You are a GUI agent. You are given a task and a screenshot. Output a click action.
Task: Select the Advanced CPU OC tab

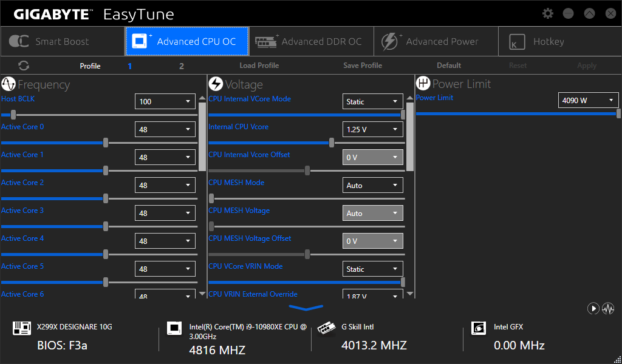click(x=187, y=42)
